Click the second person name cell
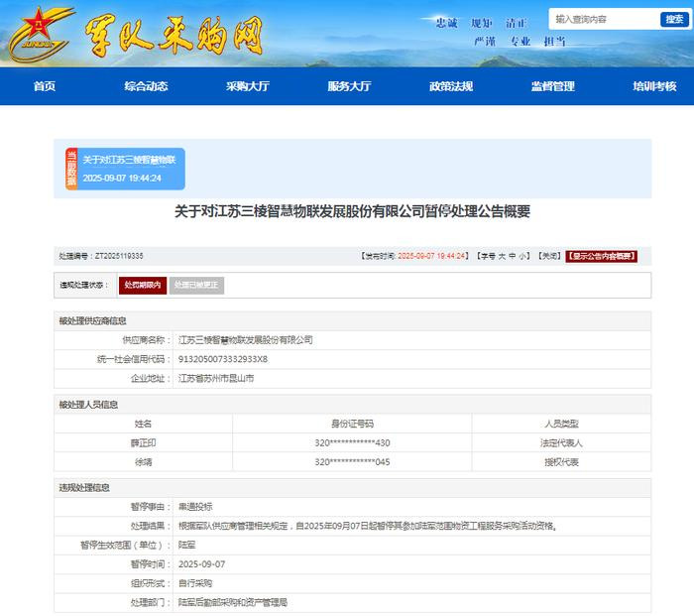The width and height of the screenshot is (694, 616). click(x=143, y=462)
